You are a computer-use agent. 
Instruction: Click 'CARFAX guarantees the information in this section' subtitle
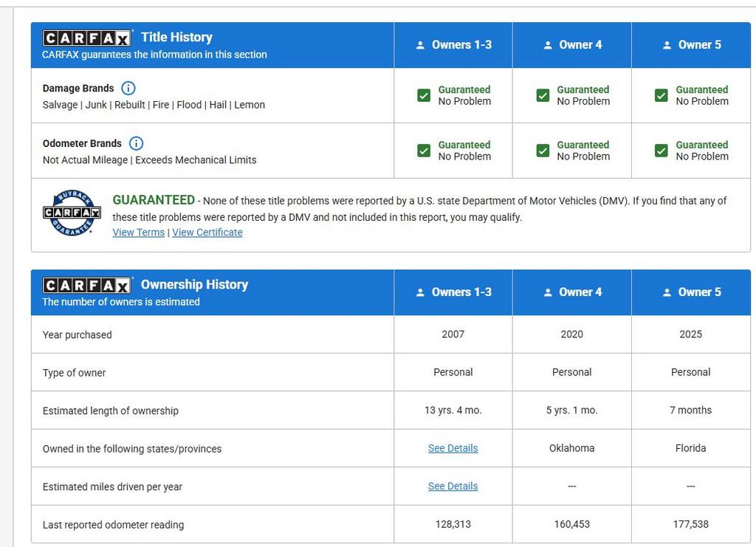tap(154, 55)
